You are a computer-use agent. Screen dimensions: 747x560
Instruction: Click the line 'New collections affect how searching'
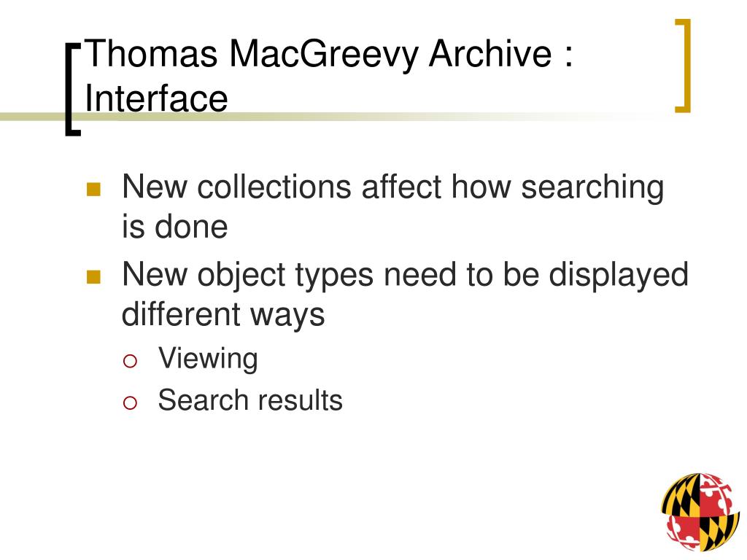coord(393,187)
